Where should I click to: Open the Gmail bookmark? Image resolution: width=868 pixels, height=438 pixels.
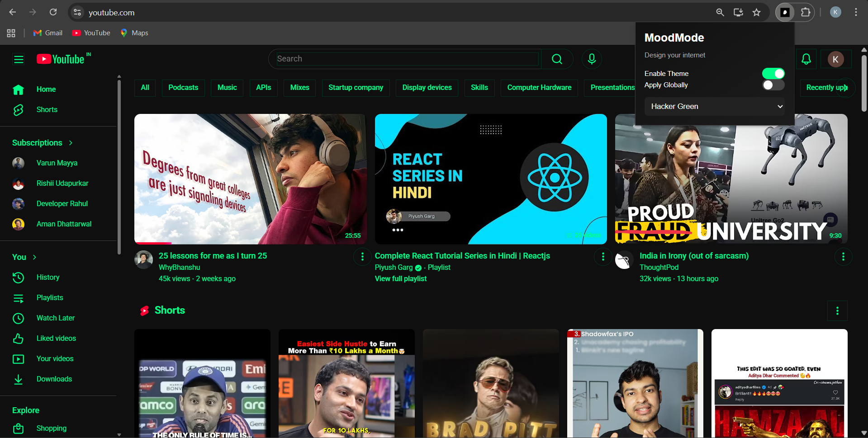click(x=48, y=33)
